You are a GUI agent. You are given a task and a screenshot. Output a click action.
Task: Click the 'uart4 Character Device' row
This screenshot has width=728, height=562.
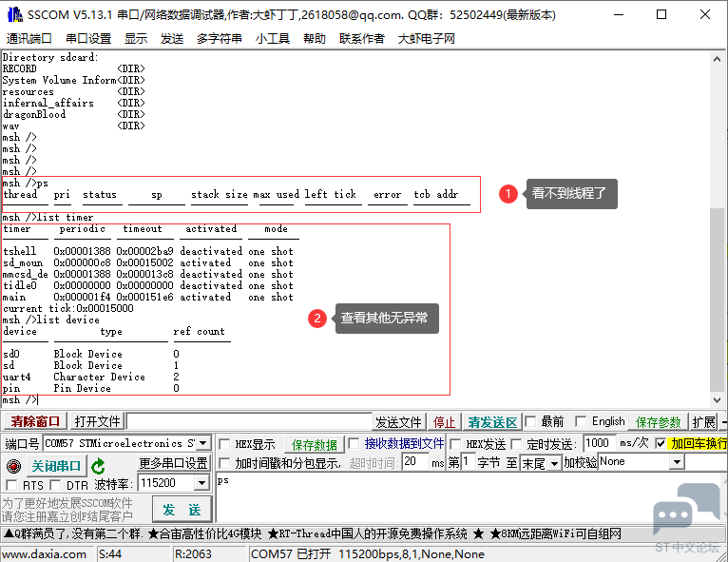click(91, 377)
